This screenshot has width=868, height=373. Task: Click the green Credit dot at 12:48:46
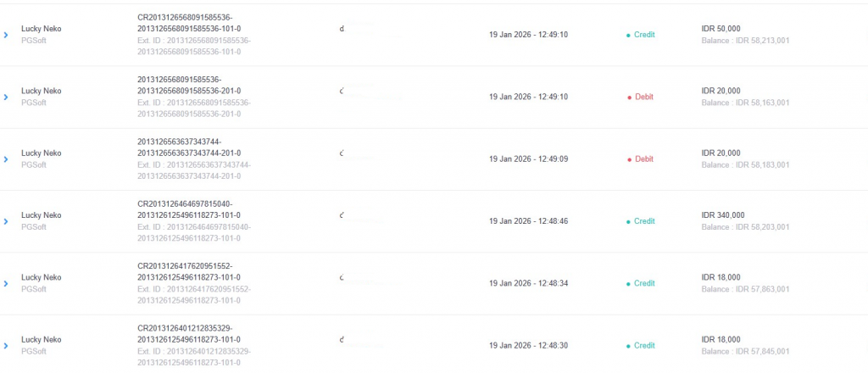(x=628, y=222)
